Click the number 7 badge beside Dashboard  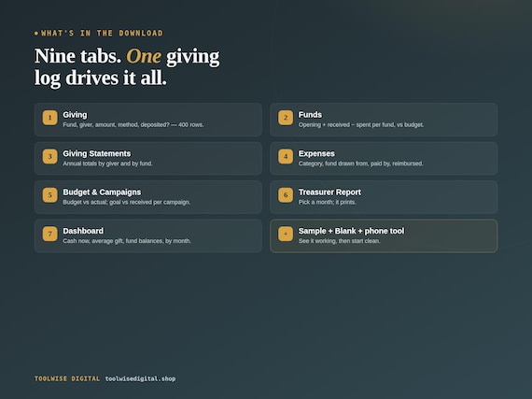pos(49,234)
